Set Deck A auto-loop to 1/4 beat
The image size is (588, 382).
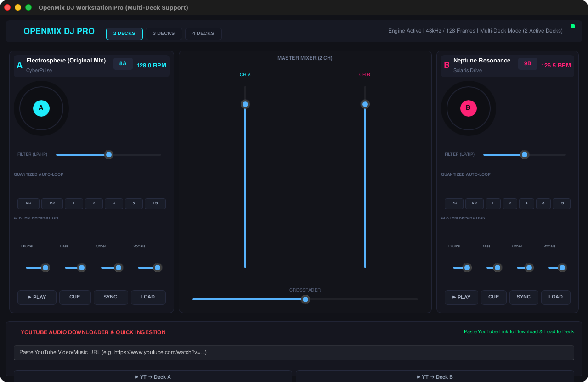click(28, 204)
